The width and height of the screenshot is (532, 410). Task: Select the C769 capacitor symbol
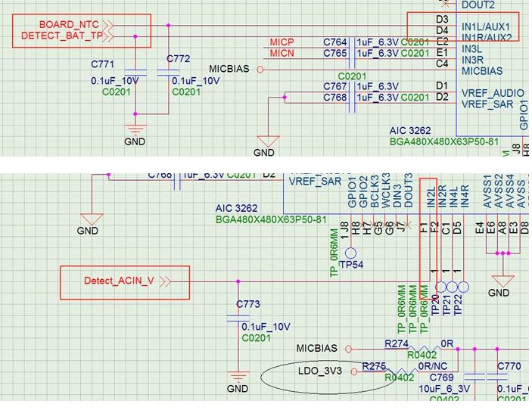tap(474, 376)
